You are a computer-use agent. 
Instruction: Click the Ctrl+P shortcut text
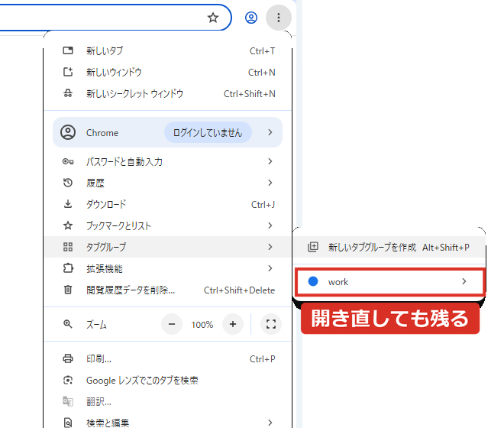point(262,358)
